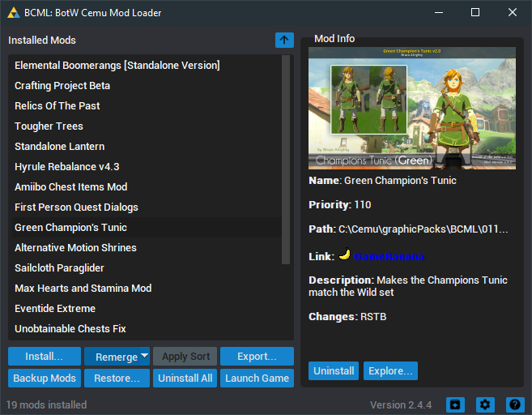Viewport: 532px width, 415px height.
Task: Click the mod Description text
Action: (x=408, y=286)
